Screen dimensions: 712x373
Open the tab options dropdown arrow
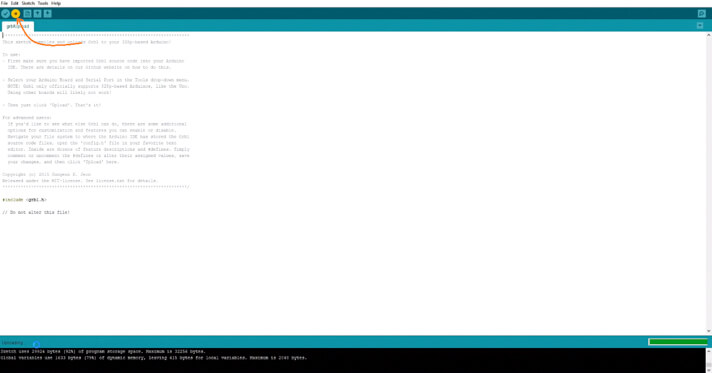[x=700, y=25]
